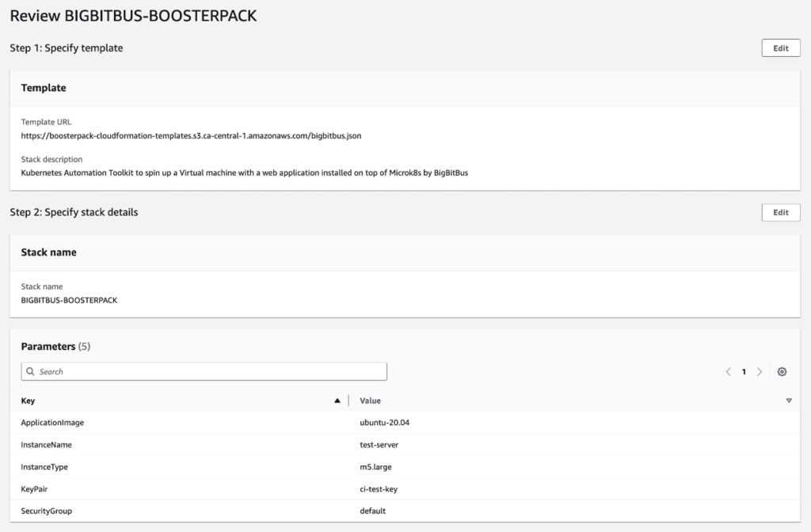Sort by Key using ascending arrow
Viewport: 811px width, 532px height.
pos(337,401)
